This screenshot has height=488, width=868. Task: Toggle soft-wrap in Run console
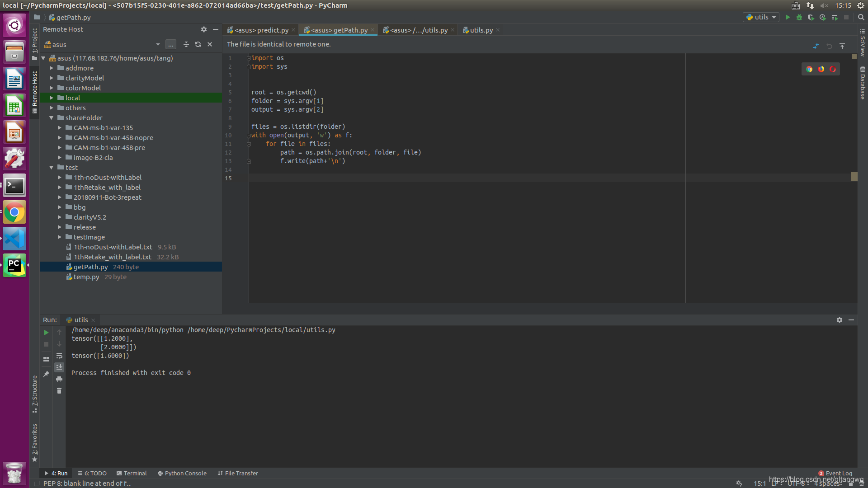(59, 356)
